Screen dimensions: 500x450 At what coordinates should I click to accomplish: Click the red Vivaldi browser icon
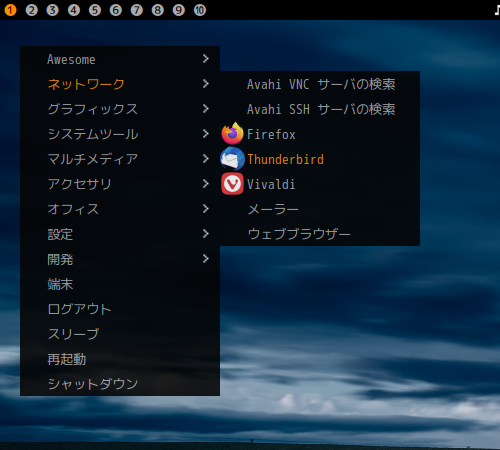click(x=232, y=184)
